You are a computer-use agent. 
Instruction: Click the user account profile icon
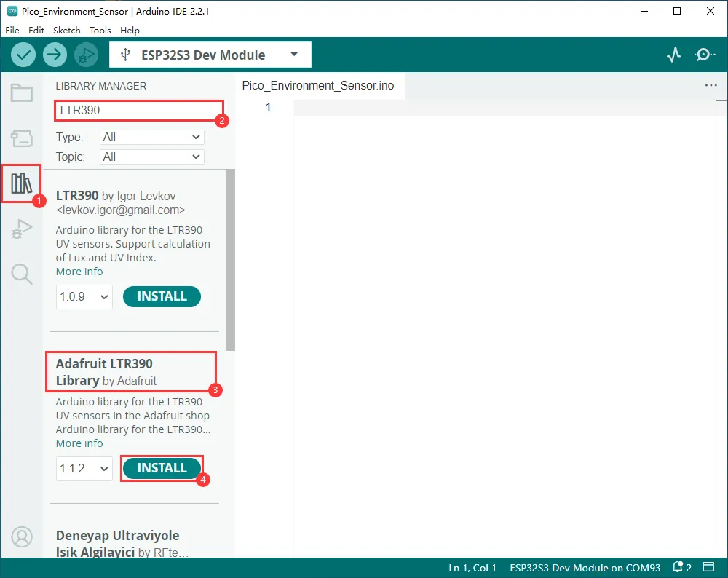pos(22,537)
